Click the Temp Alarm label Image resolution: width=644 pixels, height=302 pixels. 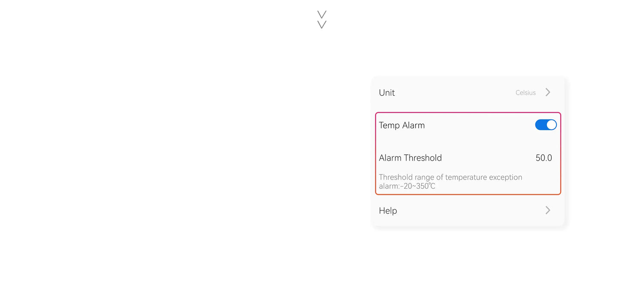click(x=402, y=125)
